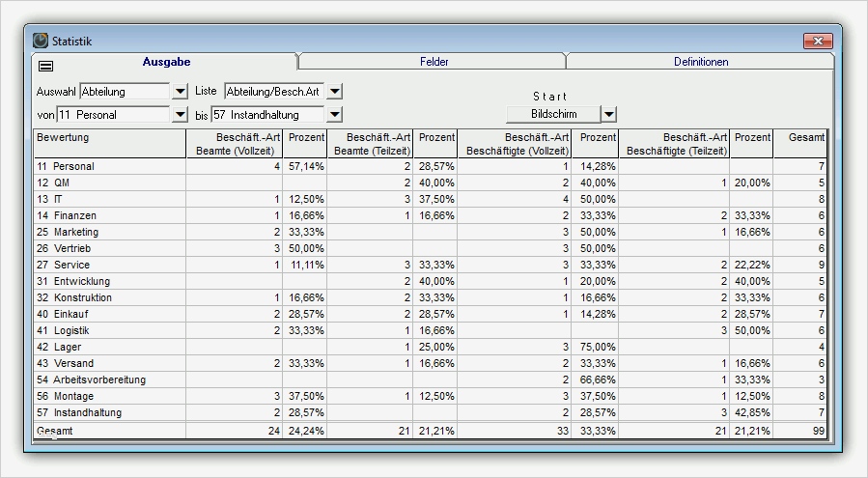Select the Ausgabe tab
Viewport: 868px width, 478px height.
point(166,62)
